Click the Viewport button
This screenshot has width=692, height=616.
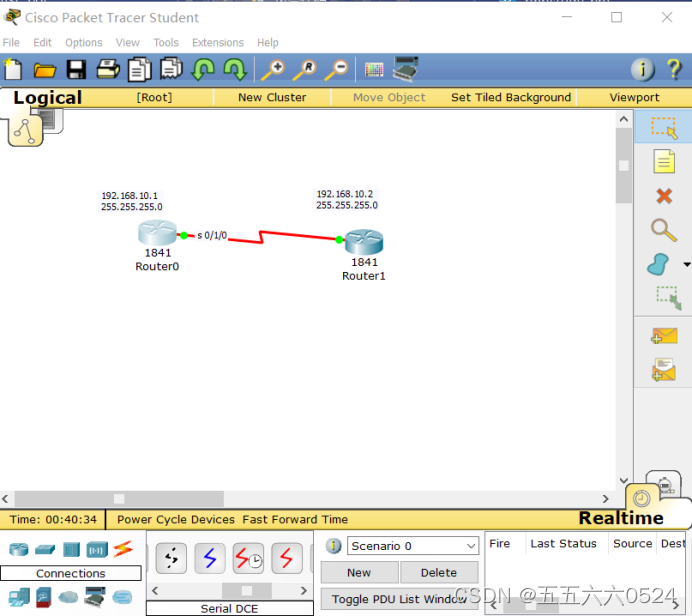point(634,97)
